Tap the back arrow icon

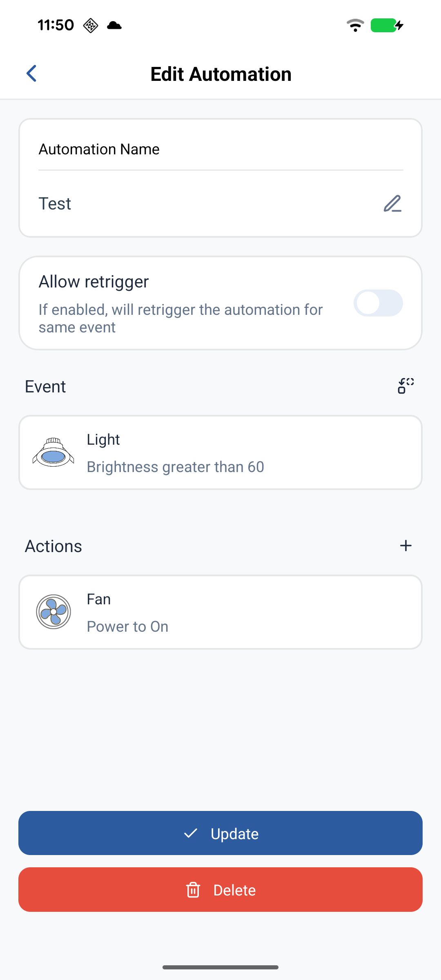click(x=32, y=73)
